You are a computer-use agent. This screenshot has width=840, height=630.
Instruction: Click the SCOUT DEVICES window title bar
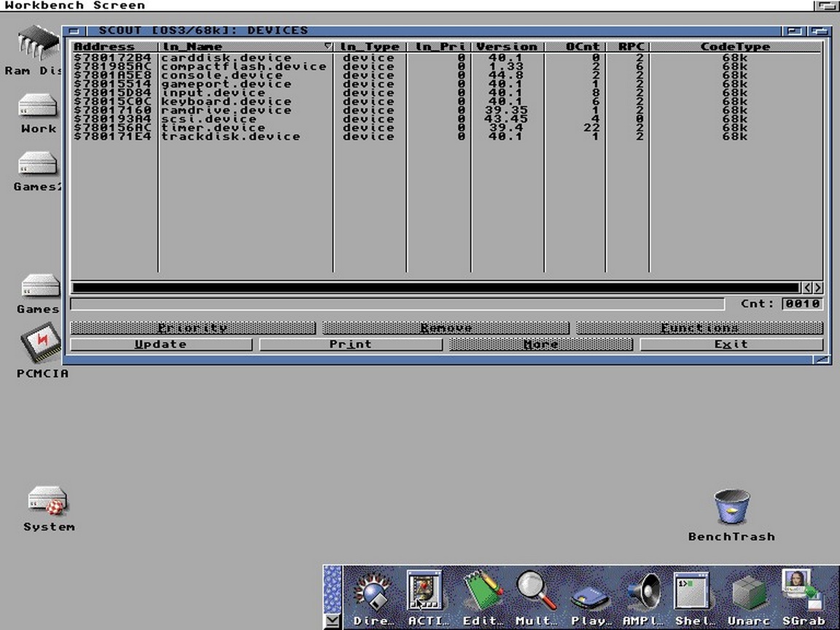pos(434,31)
